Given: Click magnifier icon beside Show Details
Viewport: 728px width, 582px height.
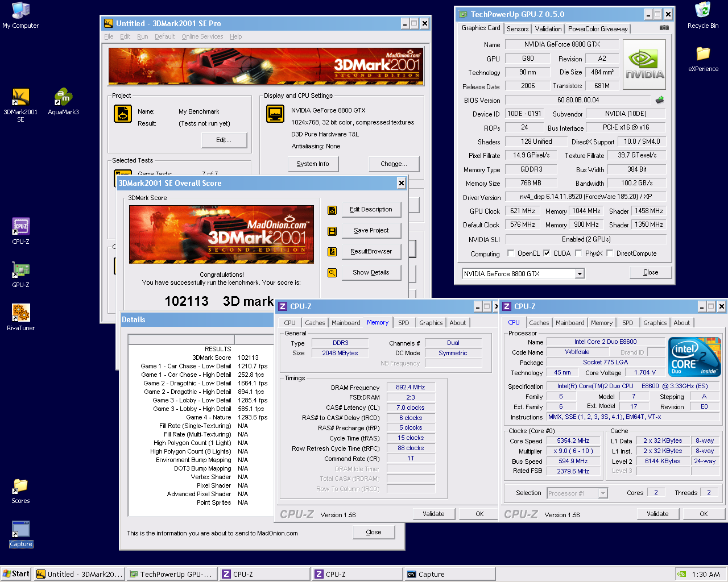Looking at the screenshot, I should pyautogui.click(x=332, y=272).
